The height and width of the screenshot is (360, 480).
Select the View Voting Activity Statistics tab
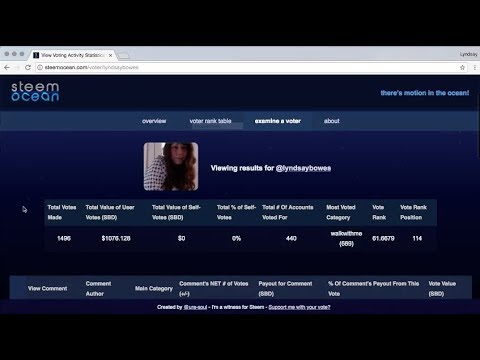73,55
